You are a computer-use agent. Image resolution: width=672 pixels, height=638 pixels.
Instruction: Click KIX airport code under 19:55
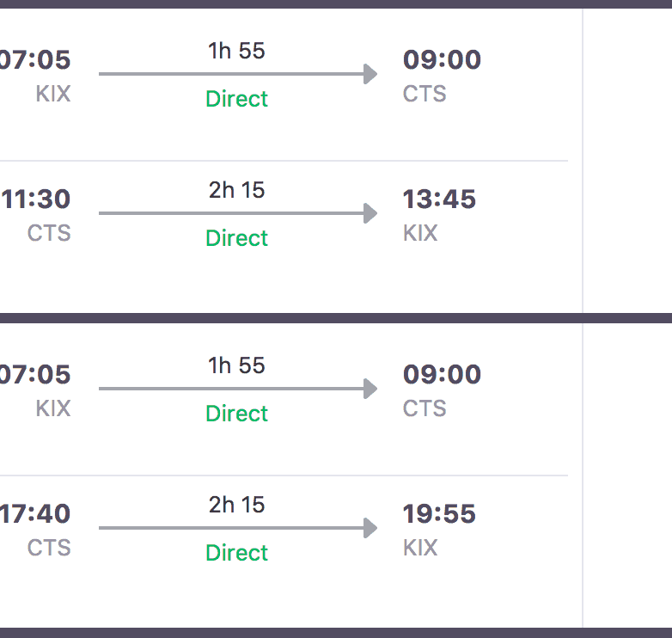click(x=420, y=548)
